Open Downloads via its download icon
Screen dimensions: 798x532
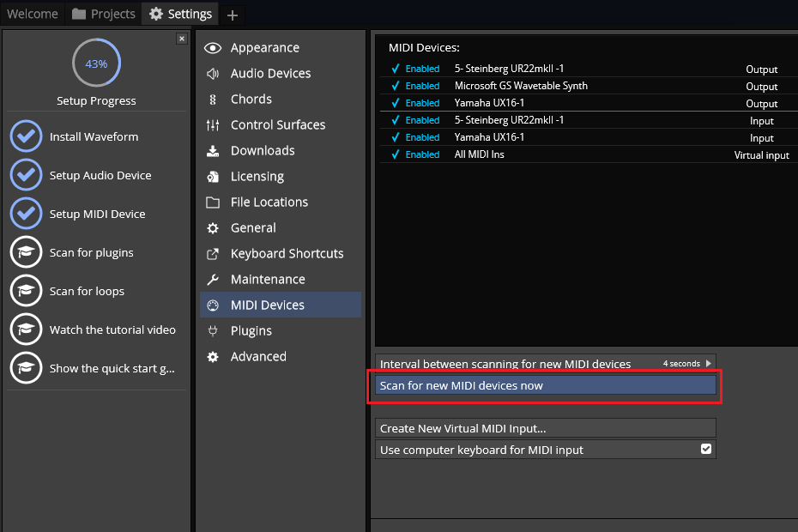tap(213, 151)
